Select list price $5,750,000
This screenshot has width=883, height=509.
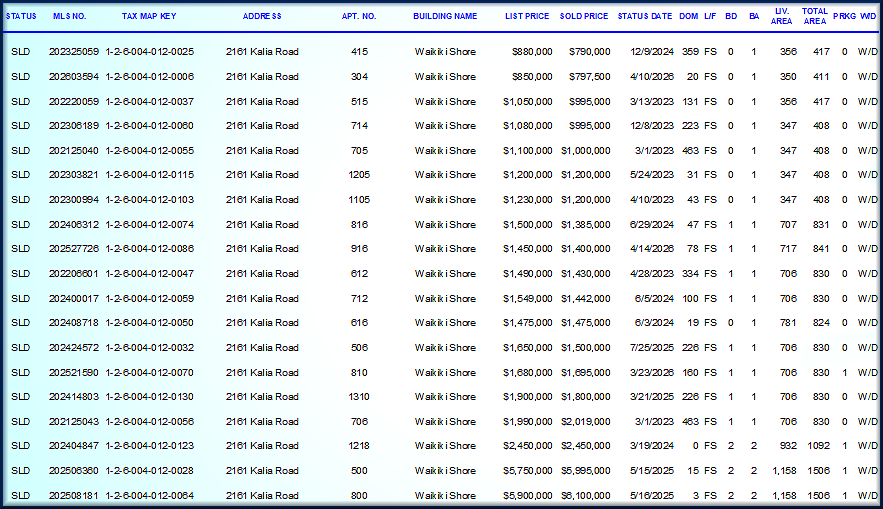click(528, 471)
